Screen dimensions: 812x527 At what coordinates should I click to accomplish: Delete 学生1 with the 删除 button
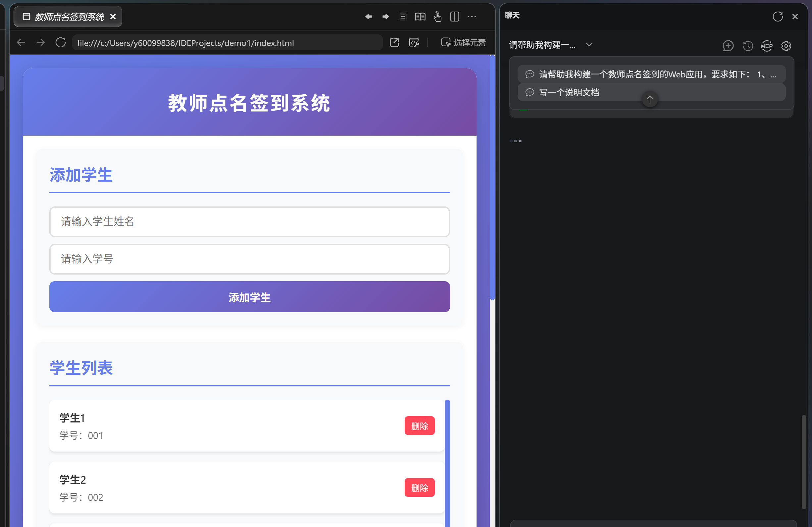[419, 425]
